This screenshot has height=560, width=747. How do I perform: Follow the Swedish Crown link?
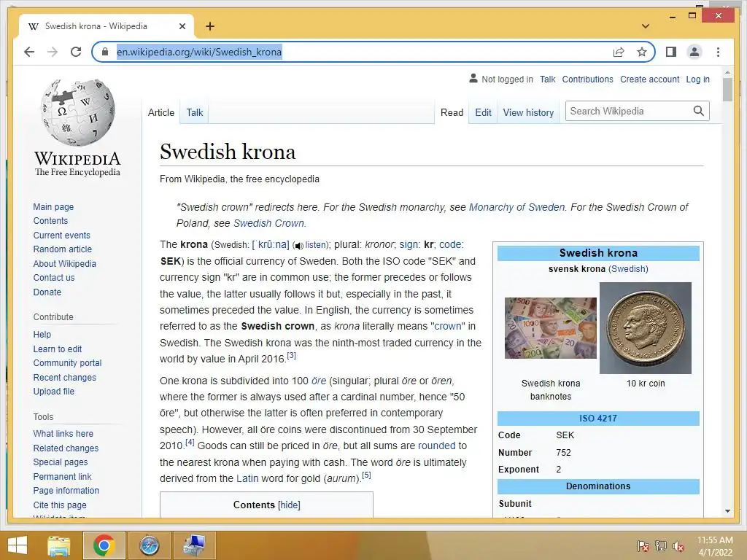click(268, 223)
